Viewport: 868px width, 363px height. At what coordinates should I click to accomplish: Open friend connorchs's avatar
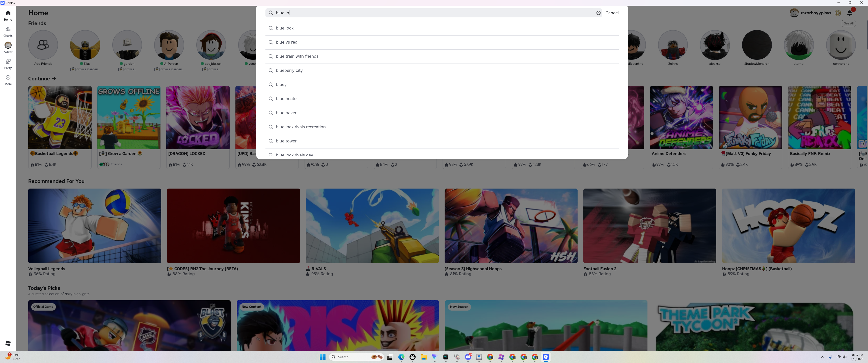[841, 45]
